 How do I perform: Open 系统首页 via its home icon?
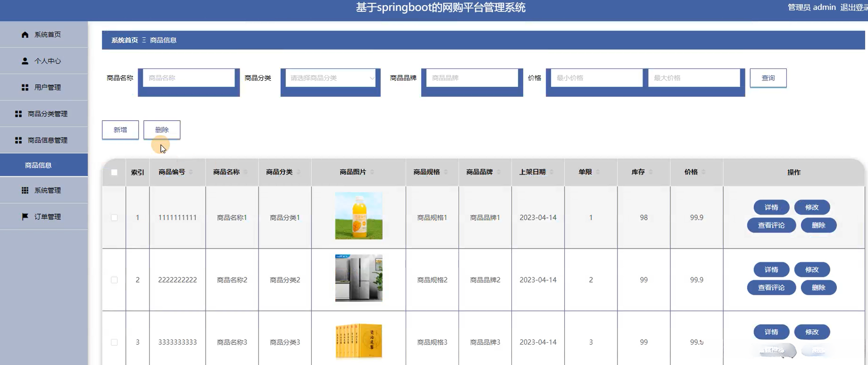(x=25, y=34)
